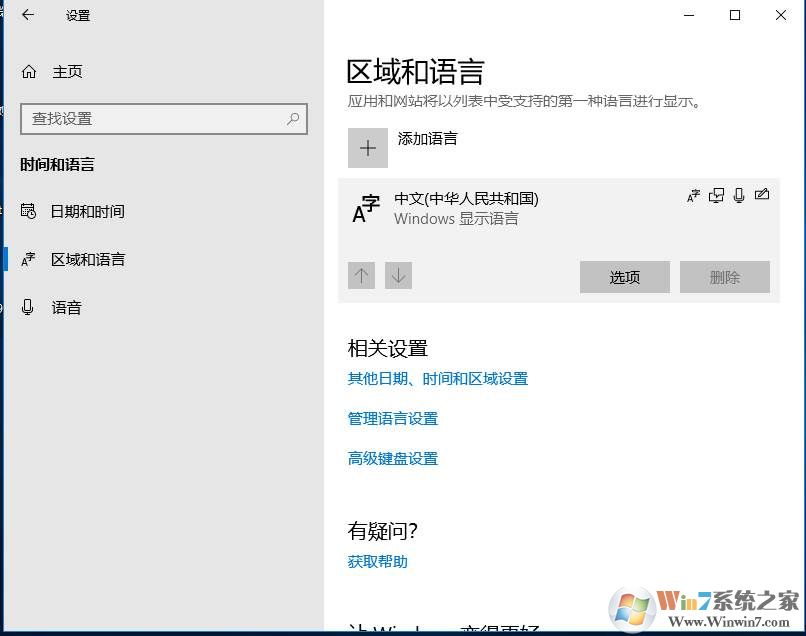Image resolution: width=806 pixels, height=636 pixels.
Task: Move language down with the down arrow
Action: 398,275
